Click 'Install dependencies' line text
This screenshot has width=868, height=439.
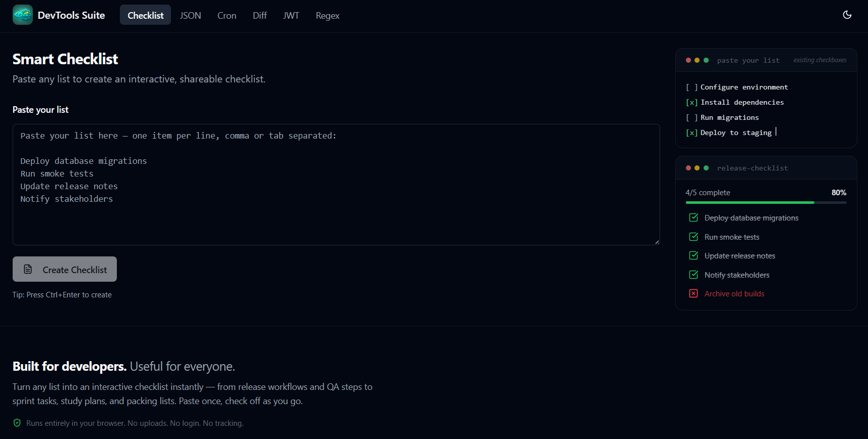(x=742, y=102)
